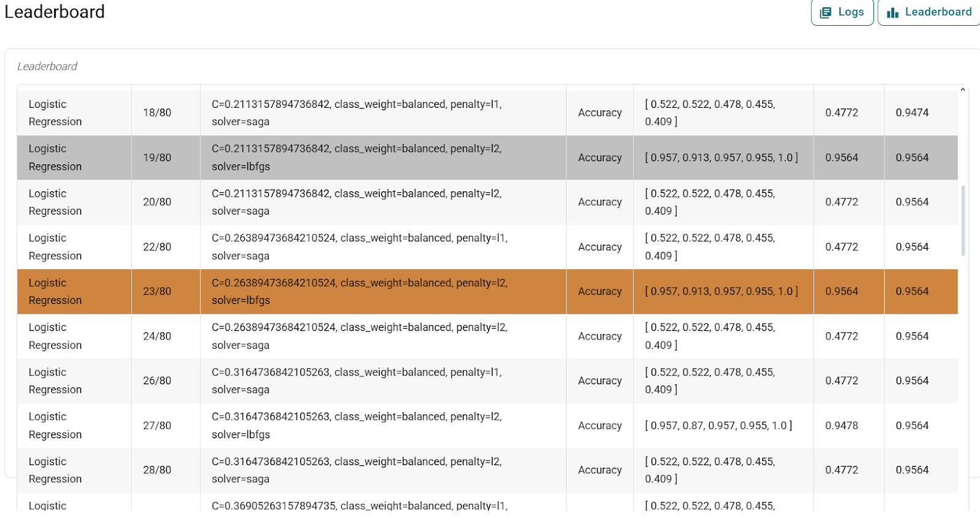980x521 pixels.
Task: Click the Logs document icon
Action: tap(826, 12)
